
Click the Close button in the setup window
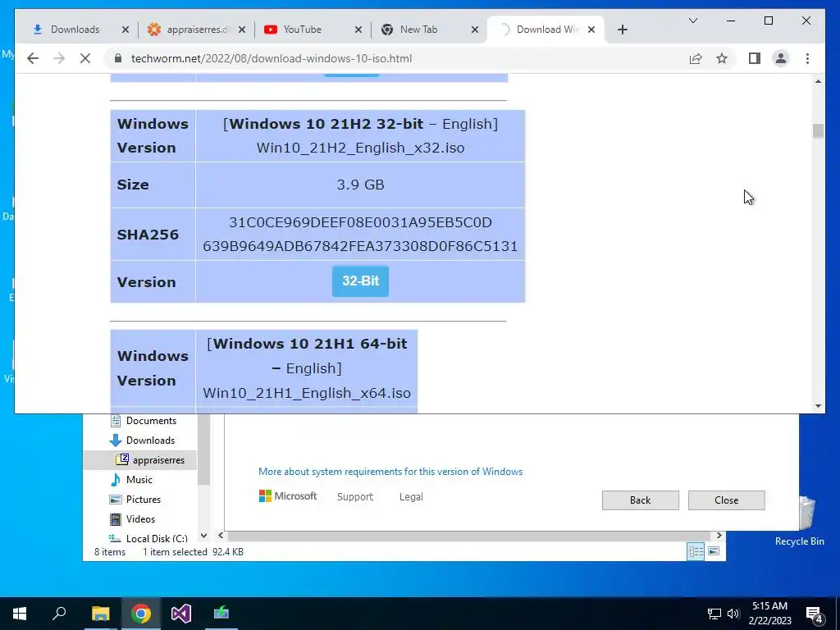[726, 500]
